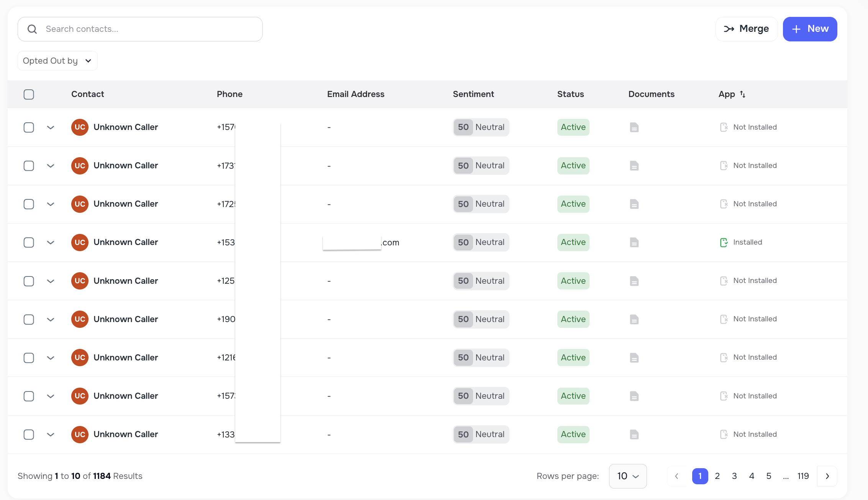
Task: Toggle the select-all checkbox in table header
Action: coord(29,94)
